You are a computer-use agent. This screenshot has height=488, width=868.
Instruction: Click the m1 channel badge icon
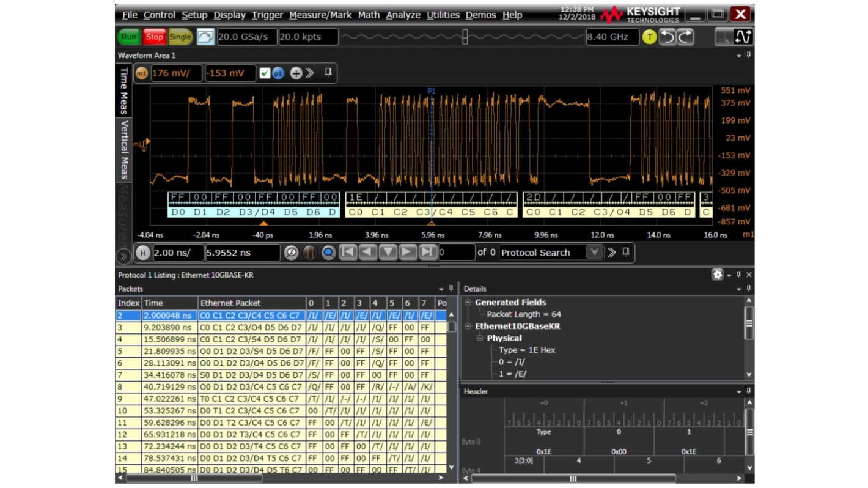[x=142, y=73]
